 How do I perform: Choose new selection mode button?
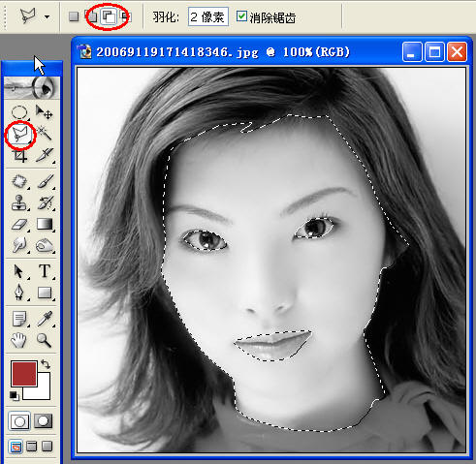[x=74, y=16]
